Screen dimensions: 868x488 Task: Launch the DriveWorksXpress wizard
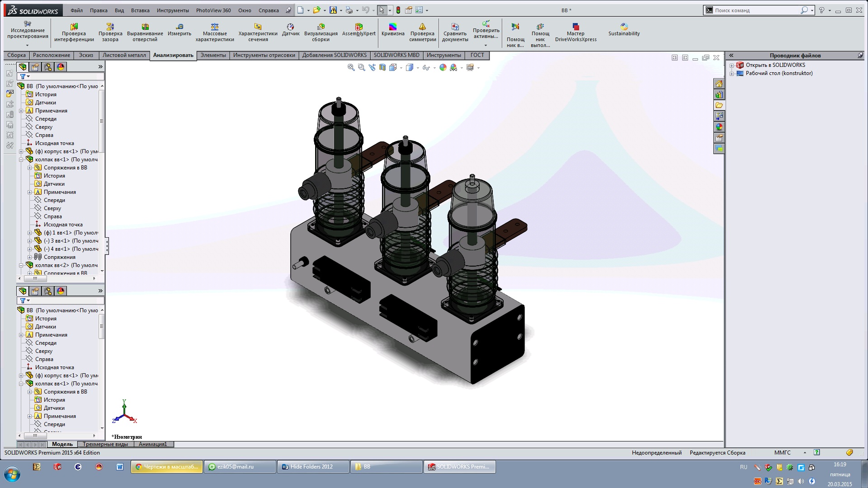576,33
